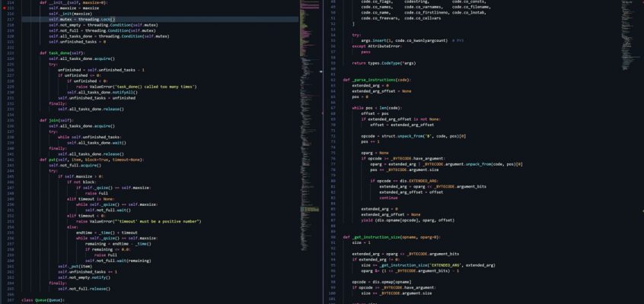This screenshot has height=304, width=644.
Task: Click 'if self.maxsize > 0:' line
Action: [79, 176]
